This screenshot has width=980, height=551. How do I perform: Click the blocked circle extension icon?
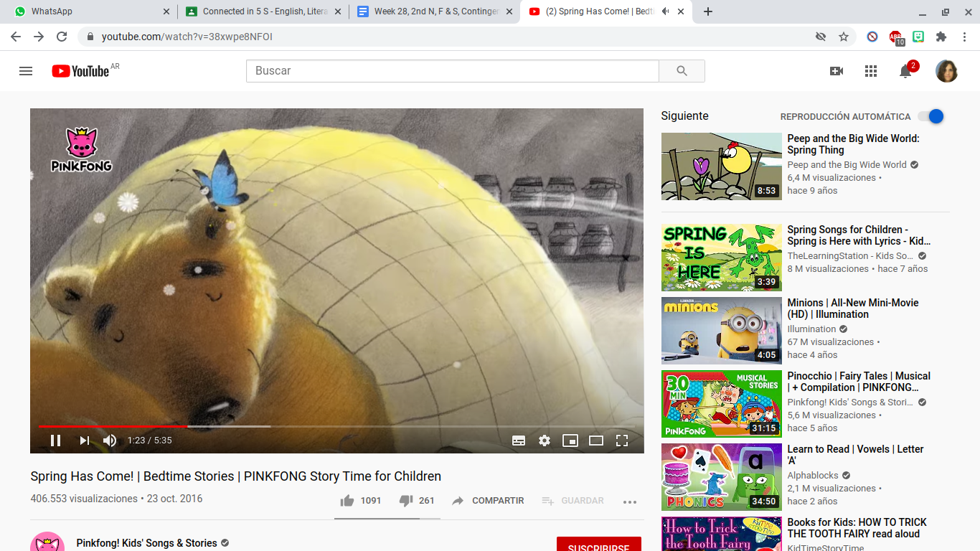point(872,37)
